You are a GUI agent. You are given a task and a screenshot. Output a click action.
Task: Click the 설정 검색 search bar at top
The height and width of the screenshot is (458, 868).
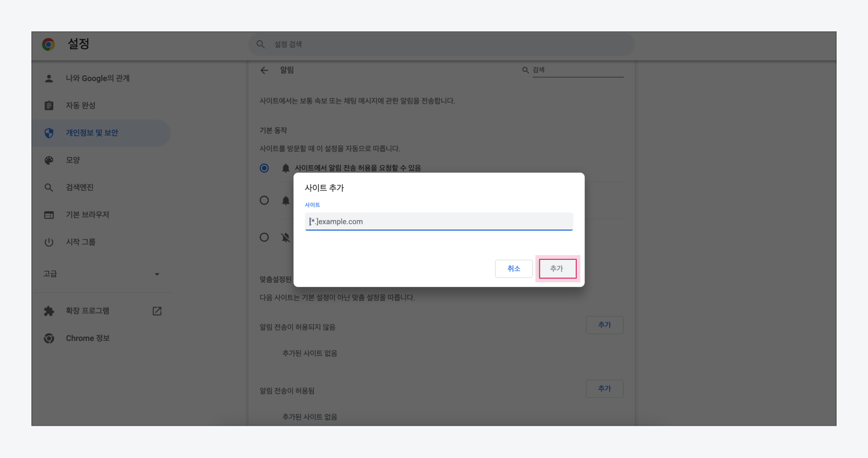[x=441, y=44]
